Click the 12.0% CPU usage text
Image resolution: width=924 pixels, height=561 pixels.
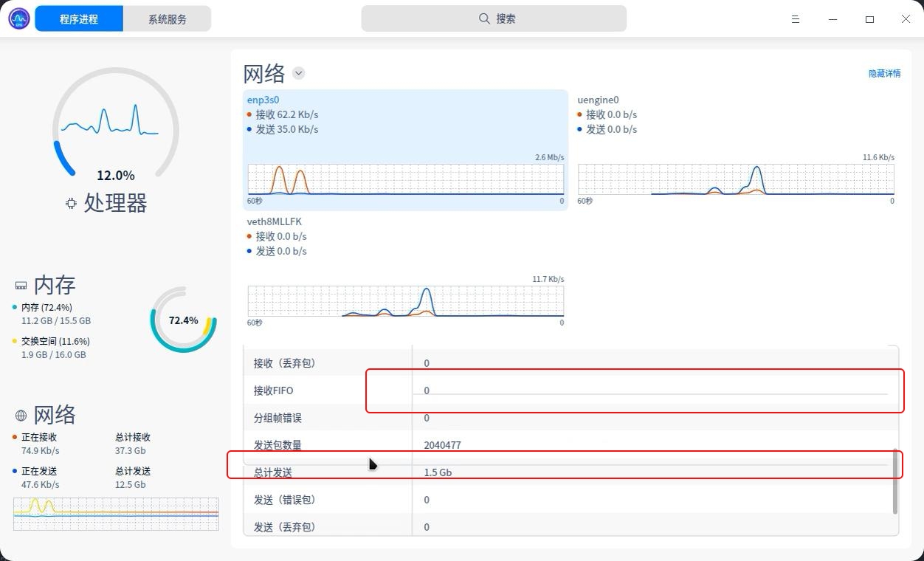[x=116, y=175]
